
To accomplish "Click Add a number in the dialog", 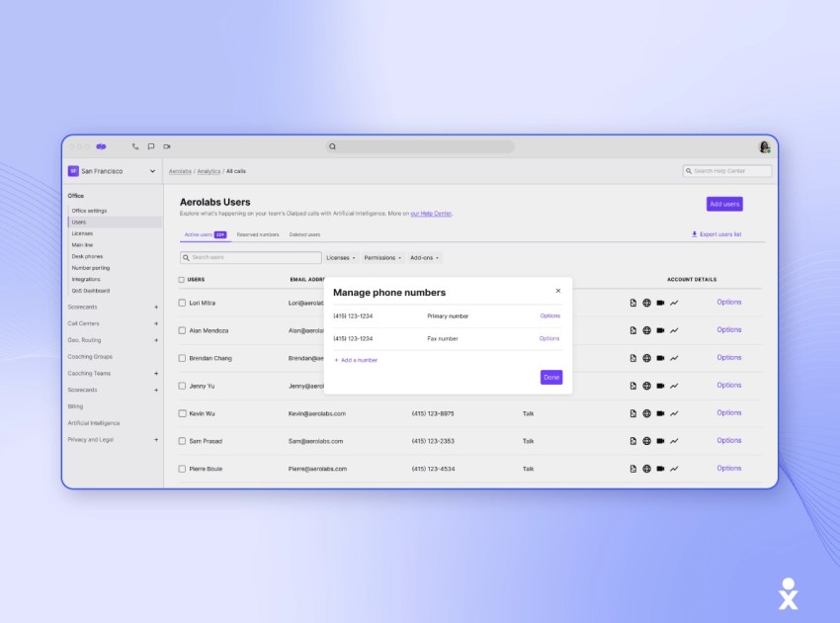I will coord(356,360).
